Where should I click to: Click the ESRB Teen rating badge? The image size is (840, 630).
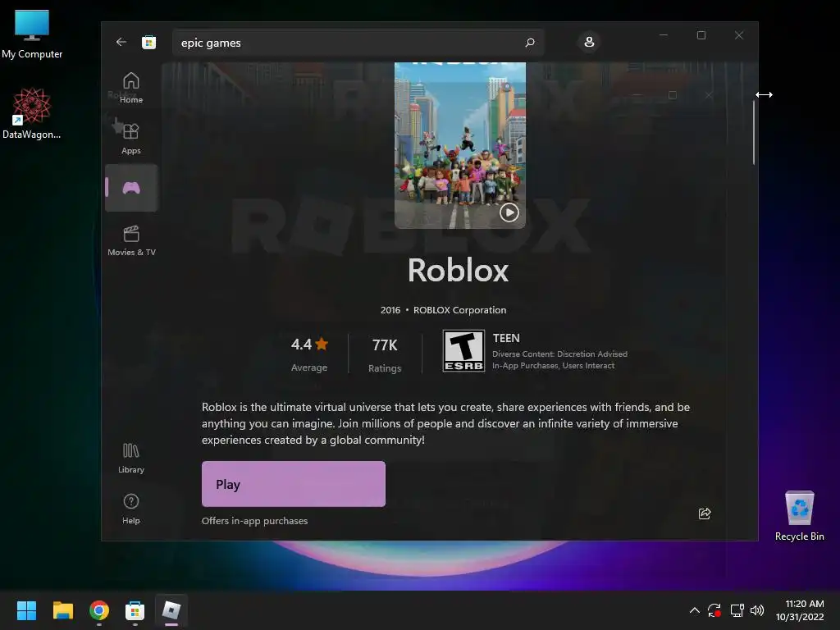click(464, 350)
